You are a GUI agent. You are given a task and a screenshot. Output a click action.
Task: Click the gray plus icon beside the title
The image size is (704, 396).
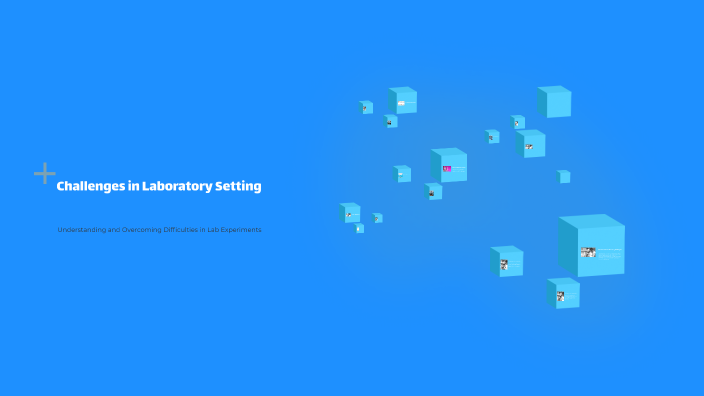[44, 173]
